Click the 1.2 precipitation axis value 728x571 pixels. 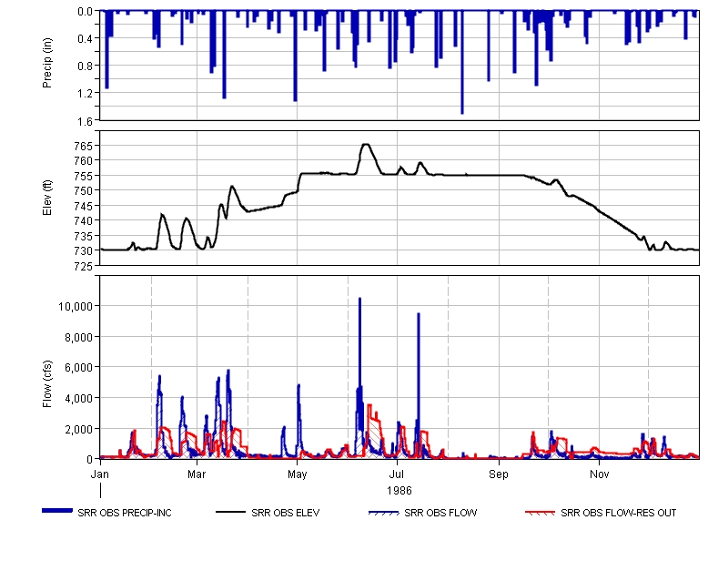pos(85,94)
